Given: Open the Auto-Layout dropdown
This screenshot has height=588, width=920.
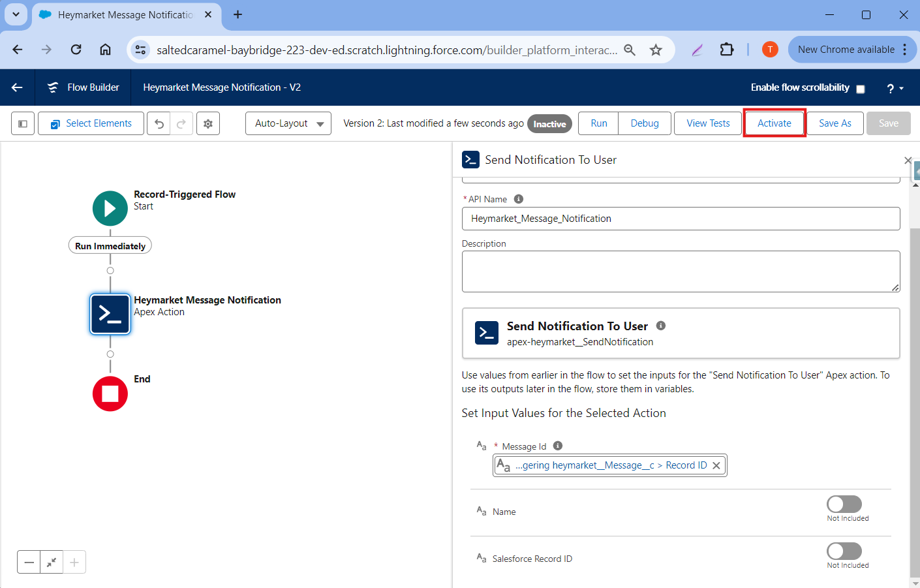Looking at the screenshot, I should click(x=288, y=123).
